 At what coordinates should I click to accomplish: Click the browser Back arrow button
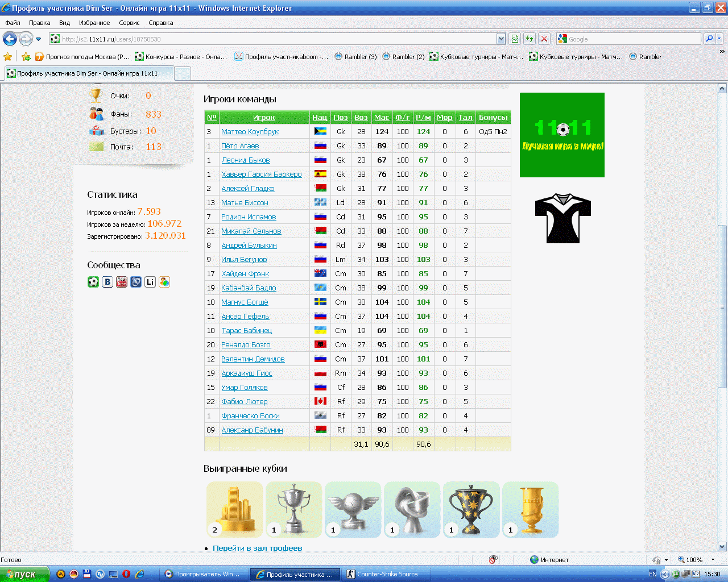click(10, 39)
